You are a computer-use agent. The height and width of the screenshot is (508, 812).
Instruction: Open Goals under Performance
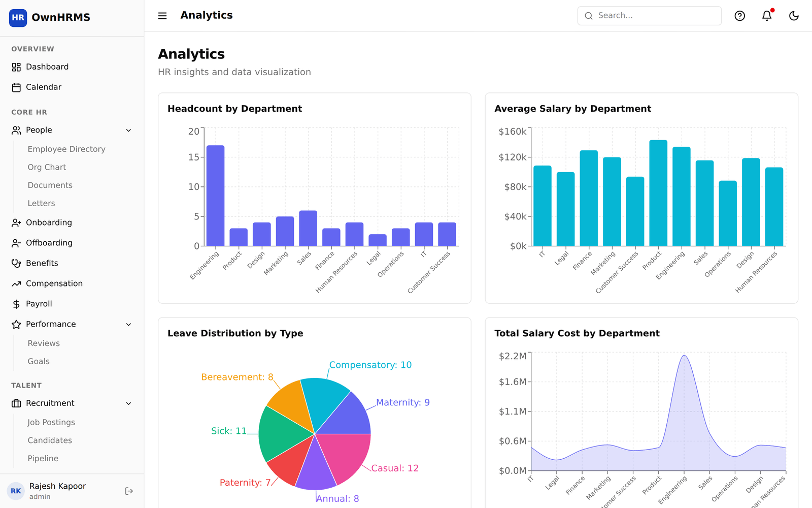tap(39, 362)
